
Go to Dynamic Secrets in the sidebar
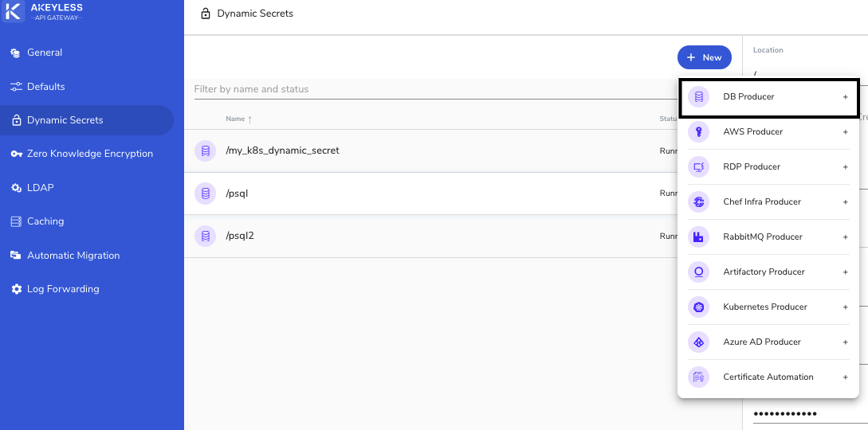click(x=87, y=120)
